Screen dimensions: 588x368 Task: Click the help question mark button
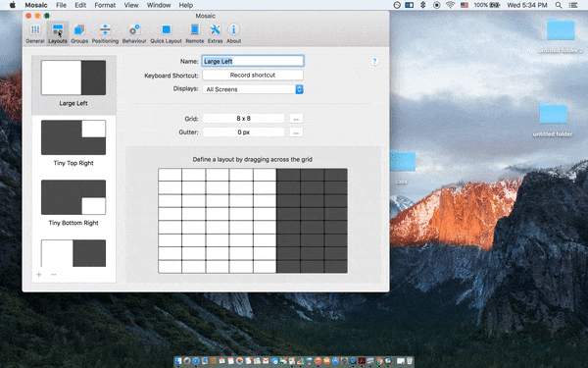tap(374, 61)
